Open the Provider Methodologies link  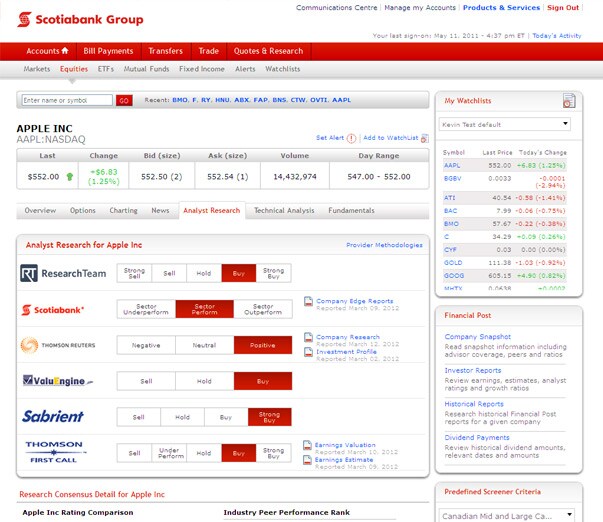[384, 245]
